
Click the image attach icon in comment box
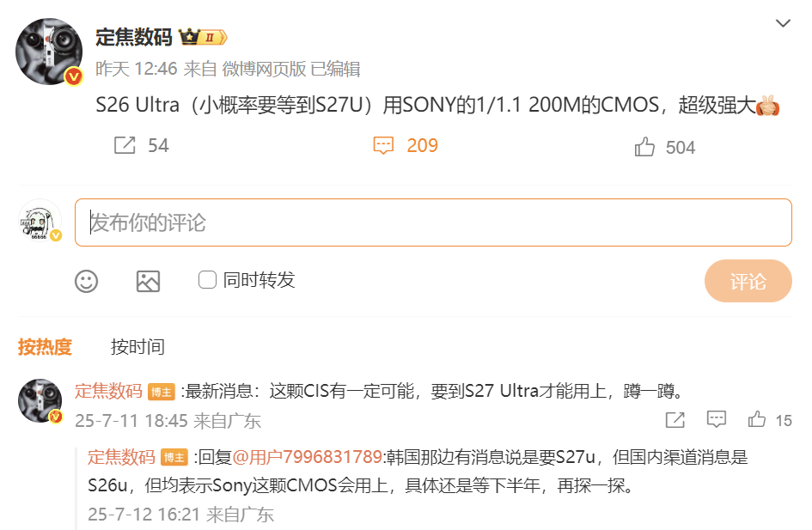point(148,281)
